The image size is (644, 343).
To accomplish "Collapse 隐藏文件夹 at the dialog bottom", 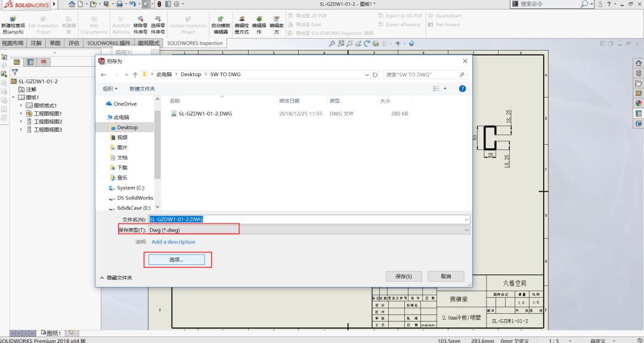I will (120, 276).
